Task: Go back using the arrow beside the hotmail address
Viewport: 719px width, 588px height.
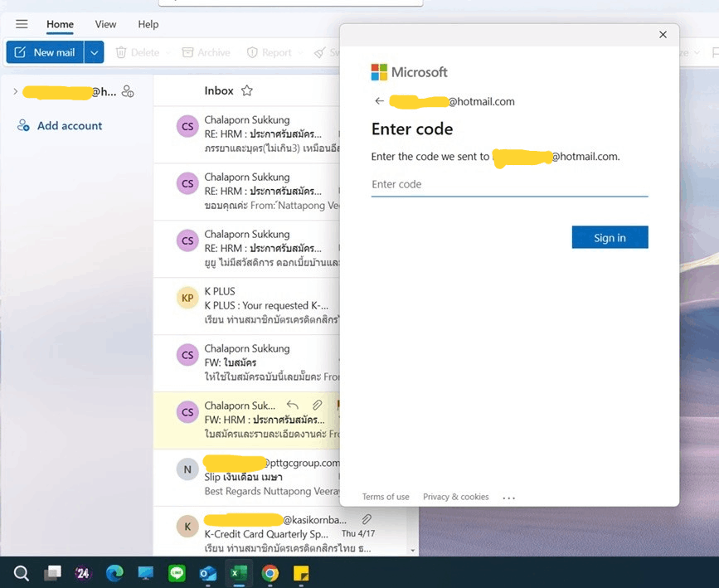Action: coord(379,101)
